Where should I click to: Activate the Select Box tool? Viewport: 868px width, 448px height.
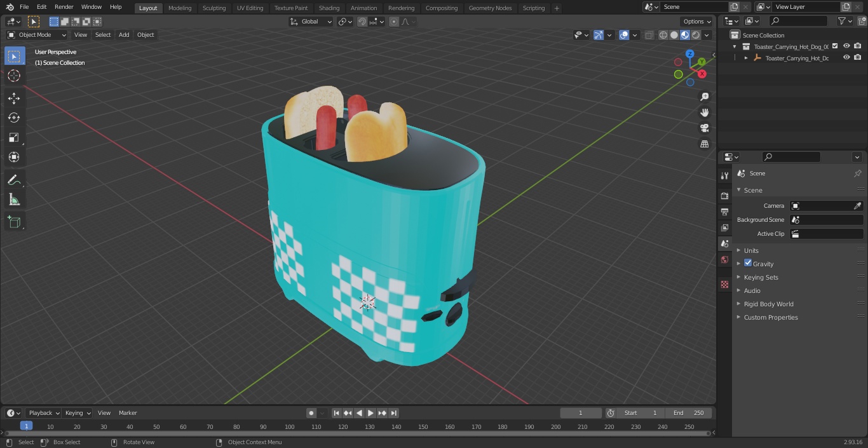[14, 56]
